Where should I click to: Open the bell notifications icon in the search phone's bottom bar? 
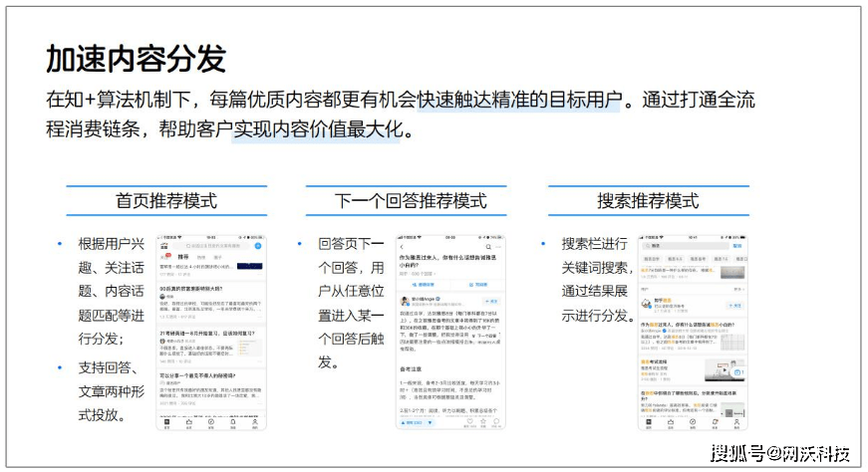pyautogui.click(x=715, y=421)
